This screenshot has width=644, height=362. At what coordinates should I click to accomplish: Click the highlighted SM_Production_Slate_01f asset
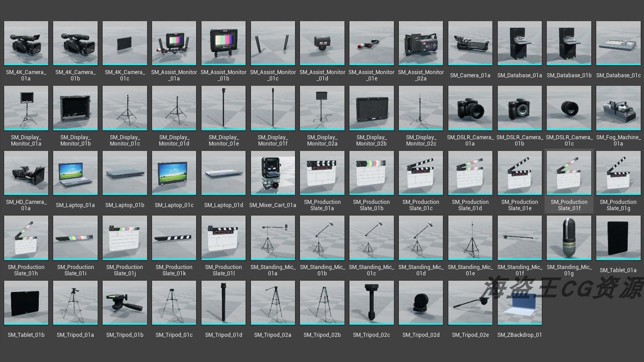click(569, 173)
